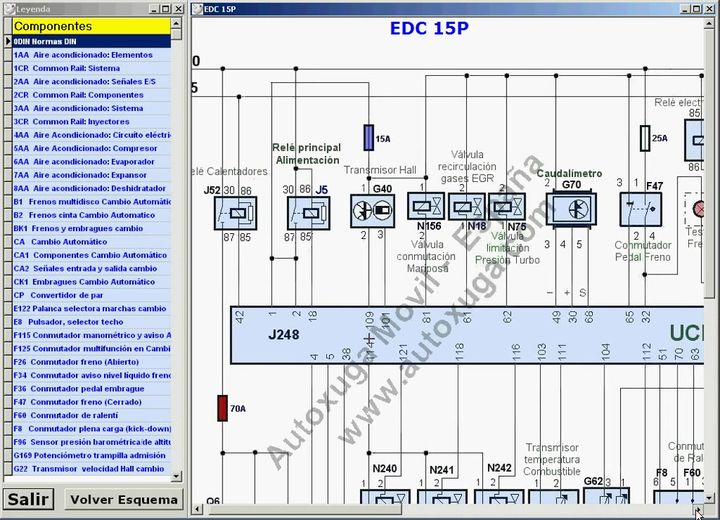
Task: Click diagram horizontal scroll-left arrow
Action: [197, 509]
